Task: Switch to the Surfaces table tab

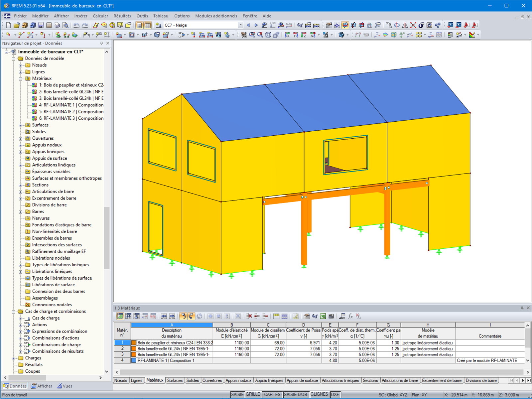Action: click(175, 380)
